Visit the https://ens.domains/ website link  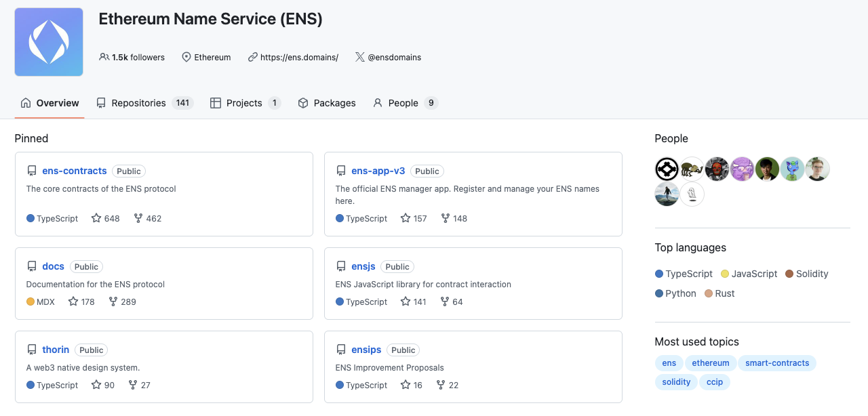pyautogui.click(x=299, y=58)
